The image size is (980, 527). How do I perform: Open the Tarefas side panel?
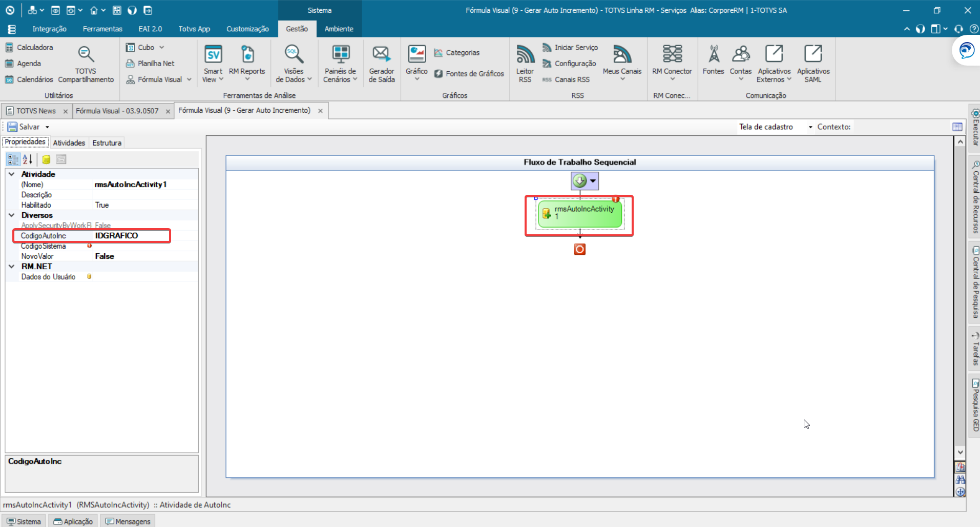(975, 349)
